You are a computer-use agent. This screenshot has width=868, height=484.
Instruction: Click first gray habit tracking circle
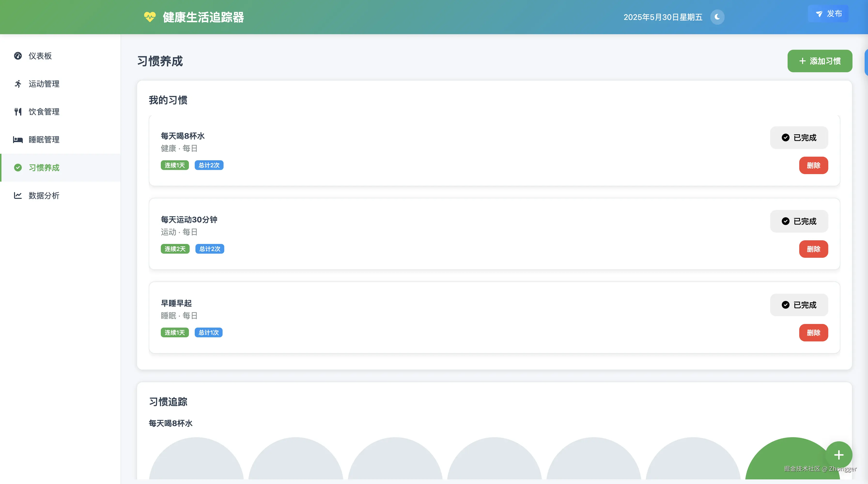coord(196,462)
